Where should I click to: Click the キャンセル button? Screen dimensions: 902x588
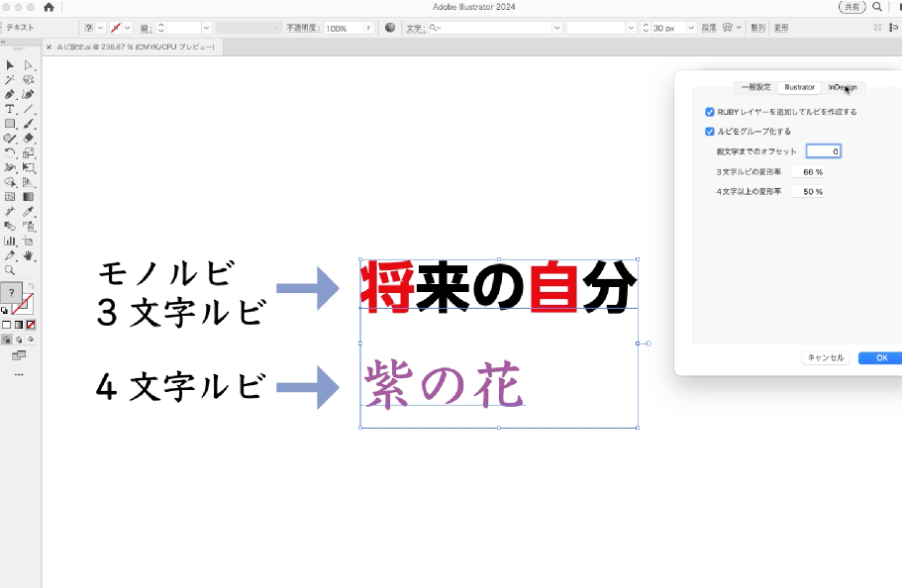point(825,357)
